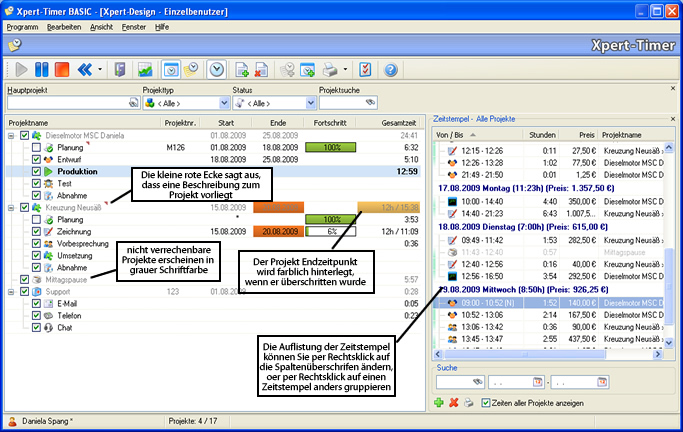Click the round clock toolbar icon
This screenshot has height=432, width=683.
[216, 70]
